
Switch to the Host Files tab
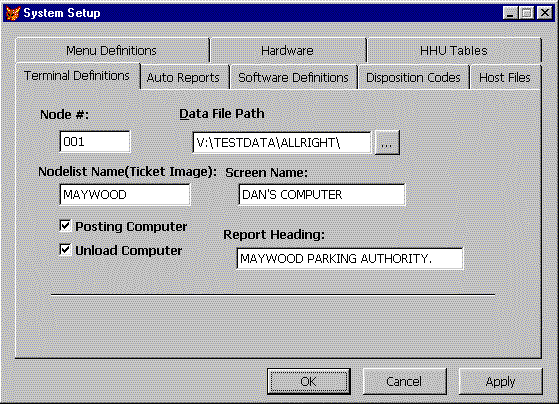505,77
